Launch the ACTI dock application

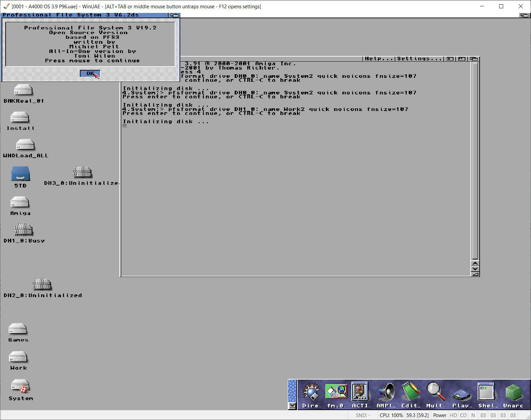tap(361, 394)
